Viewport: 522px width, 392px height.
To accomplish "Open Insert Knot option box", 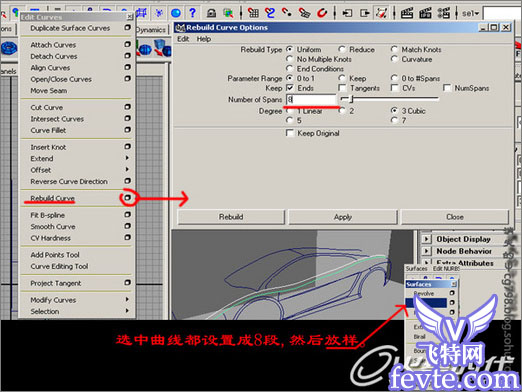I will 127,146.
